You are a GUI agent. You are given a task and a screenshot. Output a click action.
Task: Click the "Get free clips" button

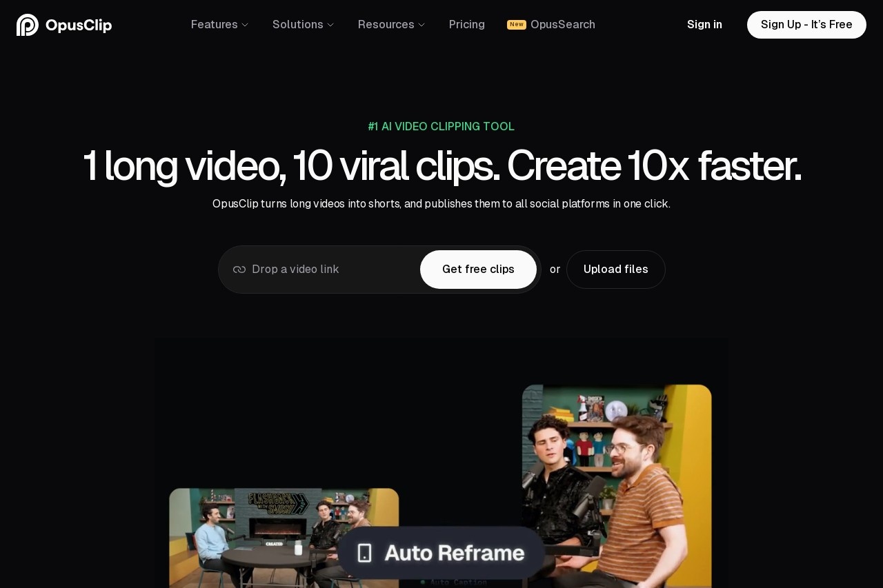(x=478, y=270)
